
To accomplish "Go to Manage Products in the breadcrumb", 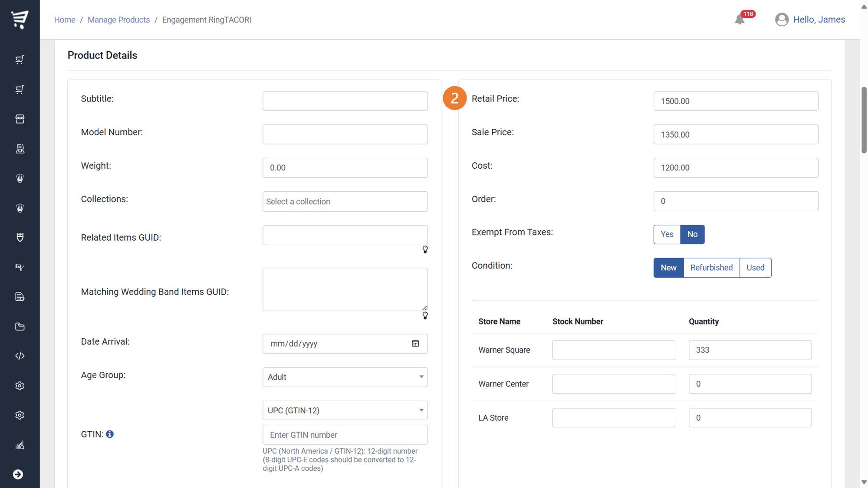I will [x=118, y=20].
